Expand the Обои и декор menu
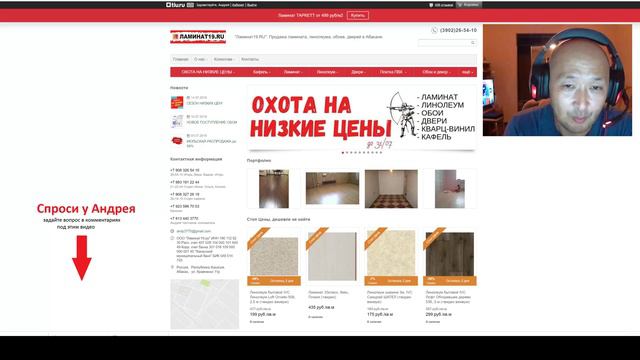The image size is (640, 360). coord(437,72)
